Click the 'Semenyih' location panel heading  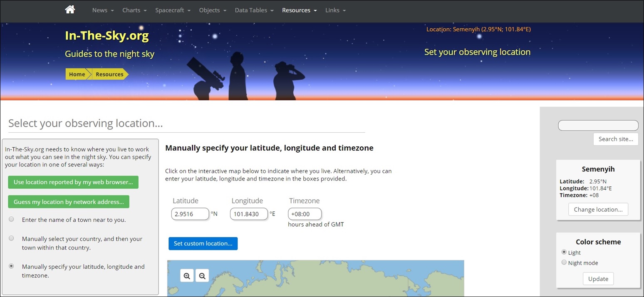(x=598, y=169)
